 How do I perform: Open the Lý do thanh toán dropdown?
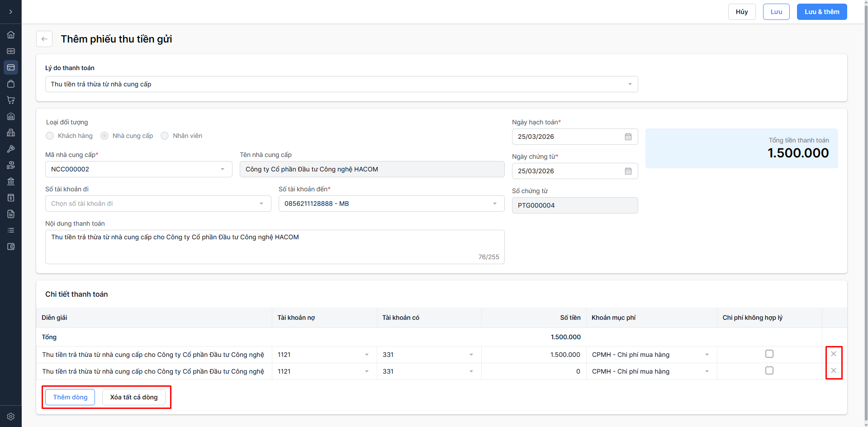click(342, 84)
